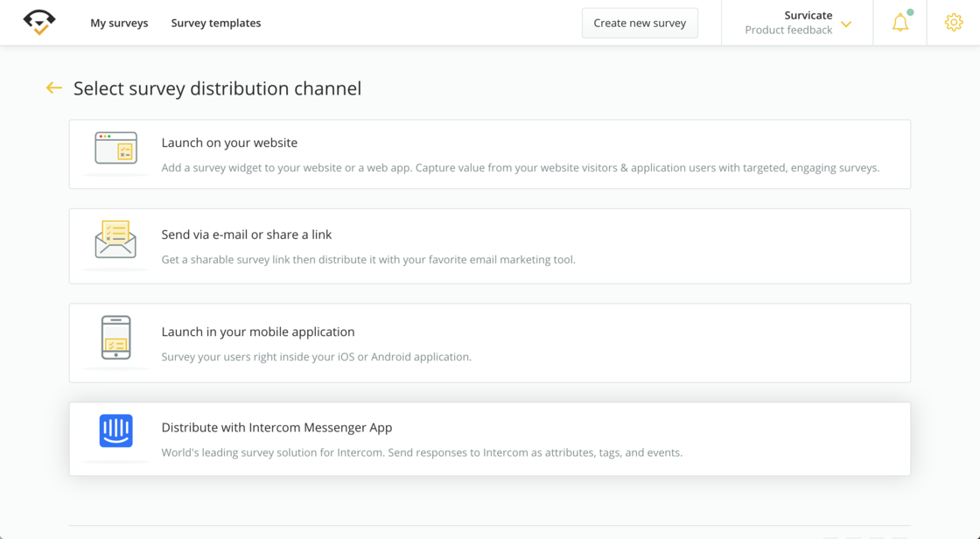Select Send via e-mail or share a link

click(x=490, y=247)
